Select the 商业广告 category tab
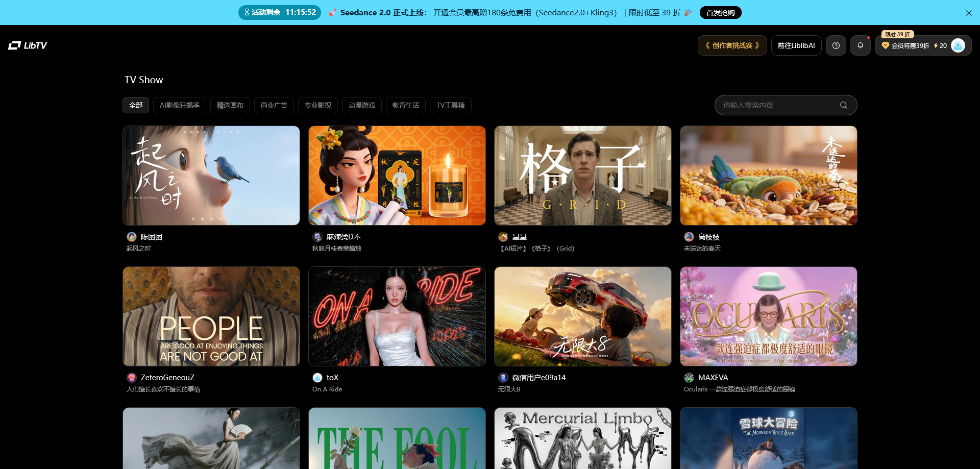Viewport: 980px width, 469px height. coord(274,105)
